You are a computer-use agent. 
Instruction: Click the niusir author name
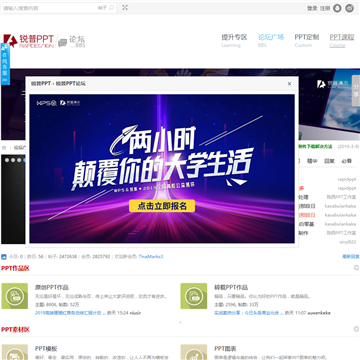pos(135,313)
